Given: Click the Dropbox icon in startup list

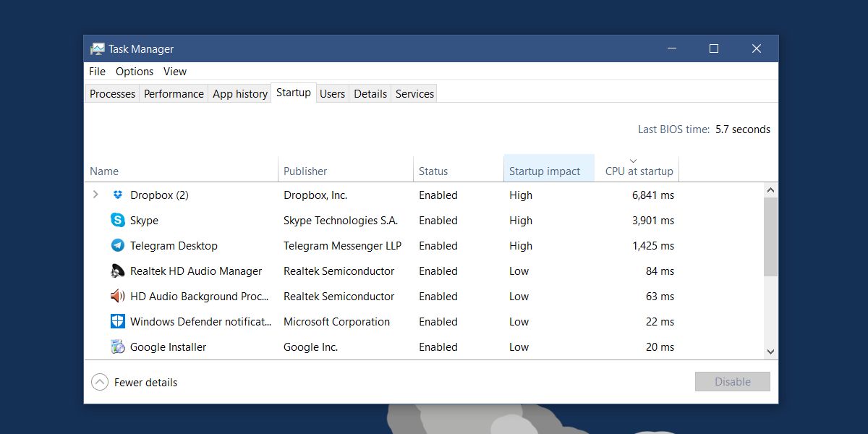Looking at the screenshot, I should pos(117,195).
